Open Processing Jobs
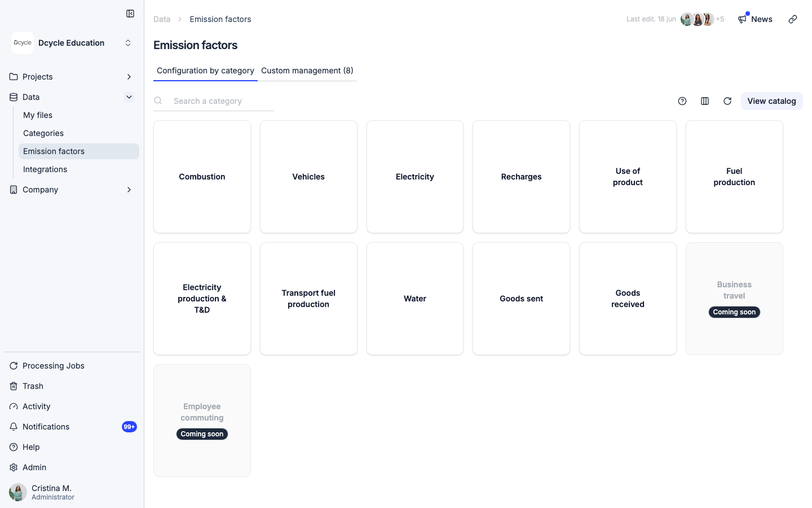The height and width of the screenshot is (508, 812). [72, 366]
